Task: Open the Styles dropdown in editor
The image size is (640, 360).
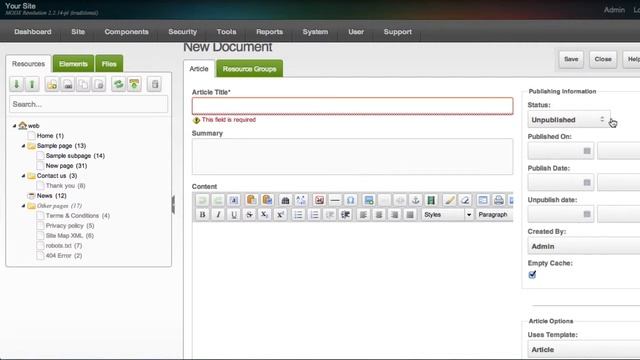Action: point(448,215)
